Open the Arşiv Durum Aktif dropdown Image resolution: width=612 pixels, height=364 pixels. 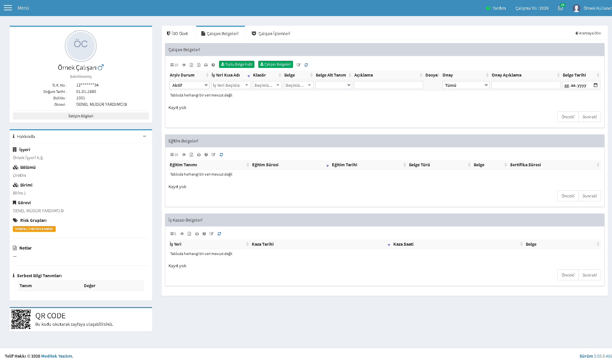[189, 85]
